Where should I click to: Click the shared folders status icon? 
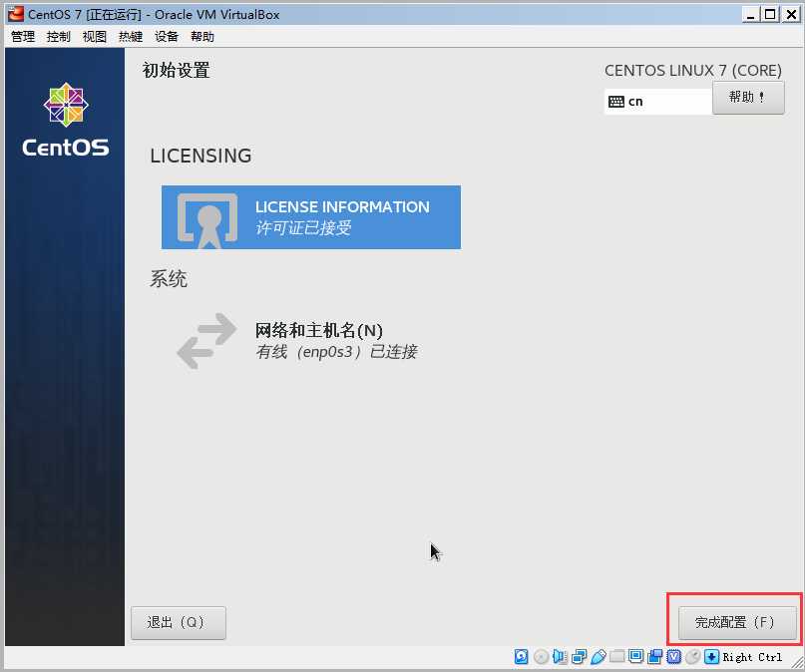616,657
